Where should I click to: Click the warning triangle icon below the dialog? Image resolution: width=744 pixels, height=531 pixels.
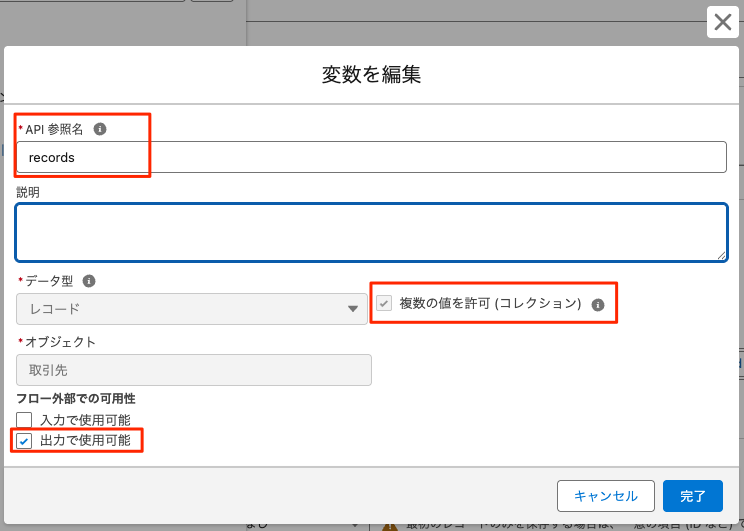392,523
